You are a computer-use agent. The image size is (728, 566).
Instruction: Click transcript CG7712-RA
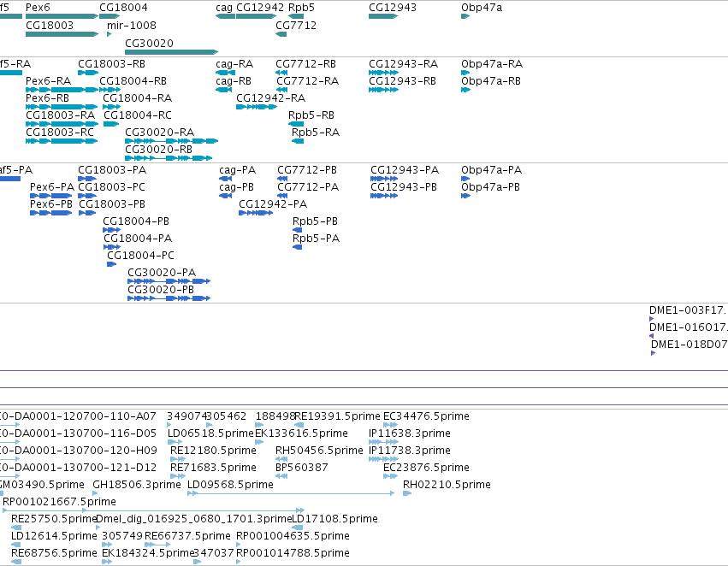[x=307, y=80]
